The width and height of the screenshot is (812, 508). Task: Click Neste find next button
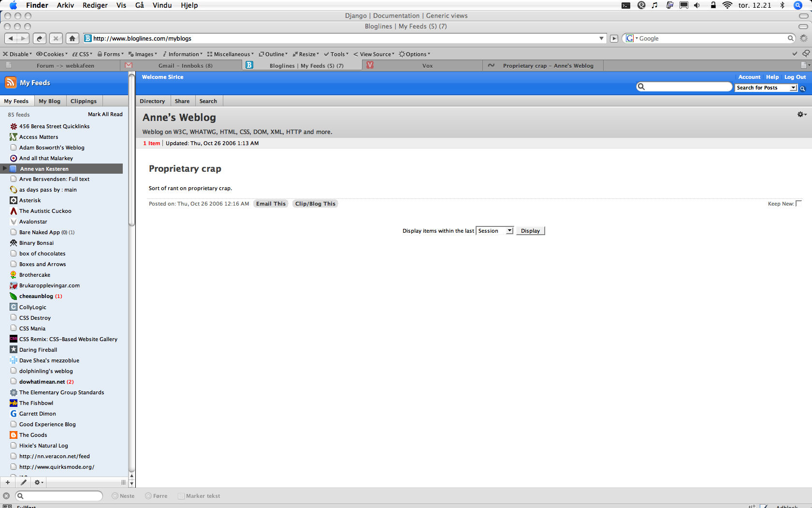click(123, 496)
